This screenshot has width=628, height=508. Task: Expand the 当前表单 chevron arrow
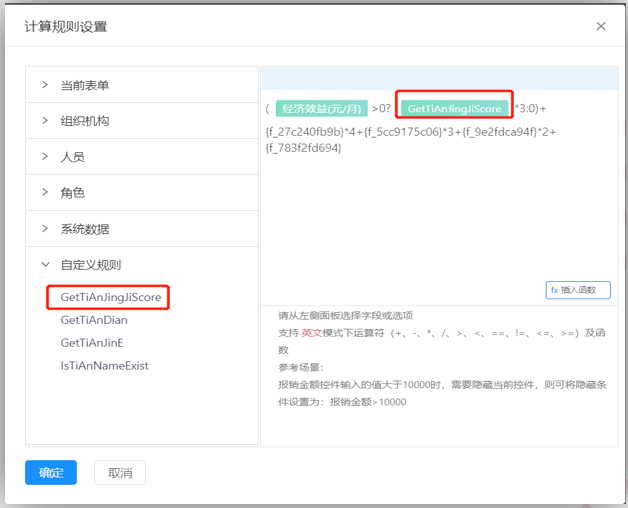tap(45, 85)
